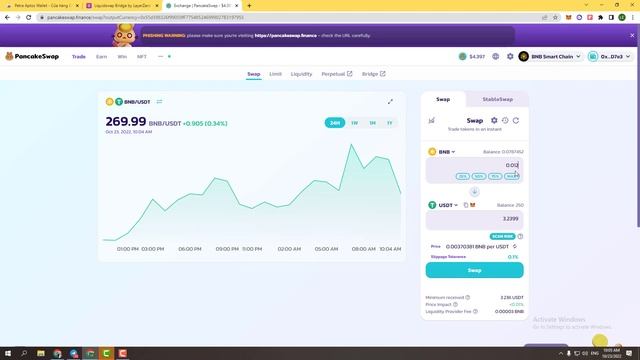Copy the USDT token address
Image resolution: width=640 pixels, height=360 pixels.
[466, 205]
